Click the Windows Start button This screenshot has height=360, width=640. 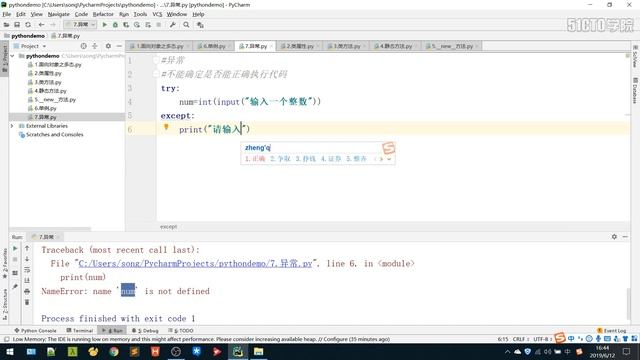tap(10, 352)
